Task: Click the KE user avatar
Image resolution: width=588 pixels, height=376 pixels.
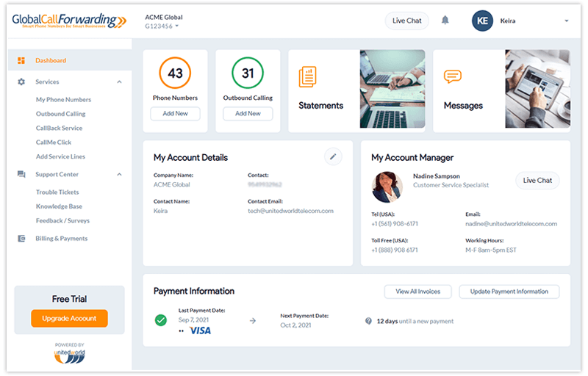Action: click(x=482, y=21)
